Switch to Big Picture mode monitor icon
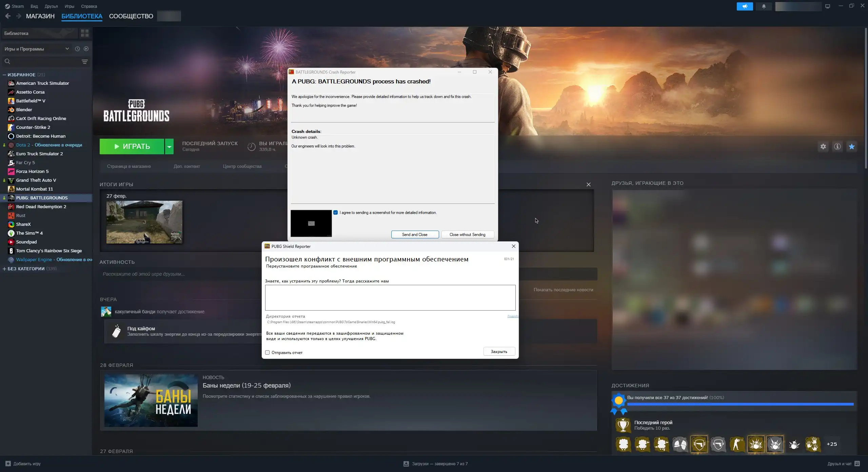 pos(827,6)
